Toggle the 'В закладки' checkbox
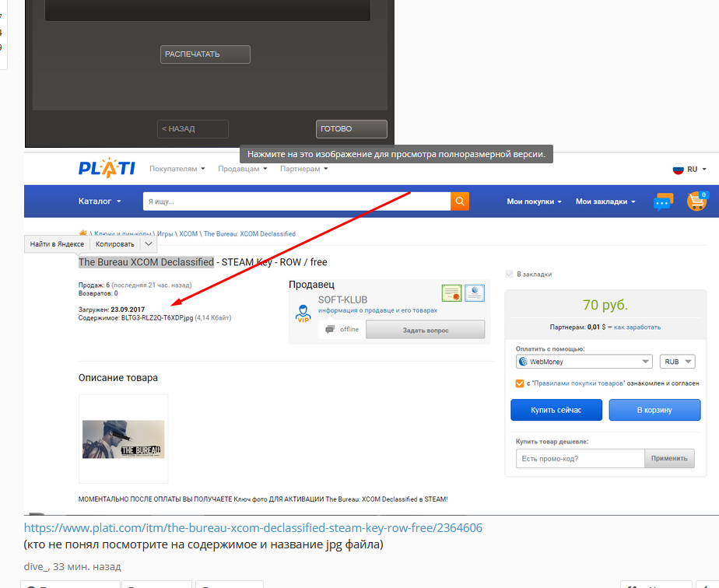The height and width of the screenshot is (588, 719). 509,274
